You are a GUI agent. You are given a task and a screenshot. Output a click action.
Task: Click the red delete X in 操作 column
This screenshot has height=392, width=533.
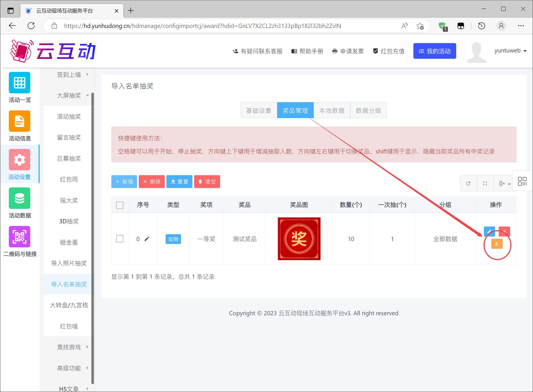(x=504, y=231)
